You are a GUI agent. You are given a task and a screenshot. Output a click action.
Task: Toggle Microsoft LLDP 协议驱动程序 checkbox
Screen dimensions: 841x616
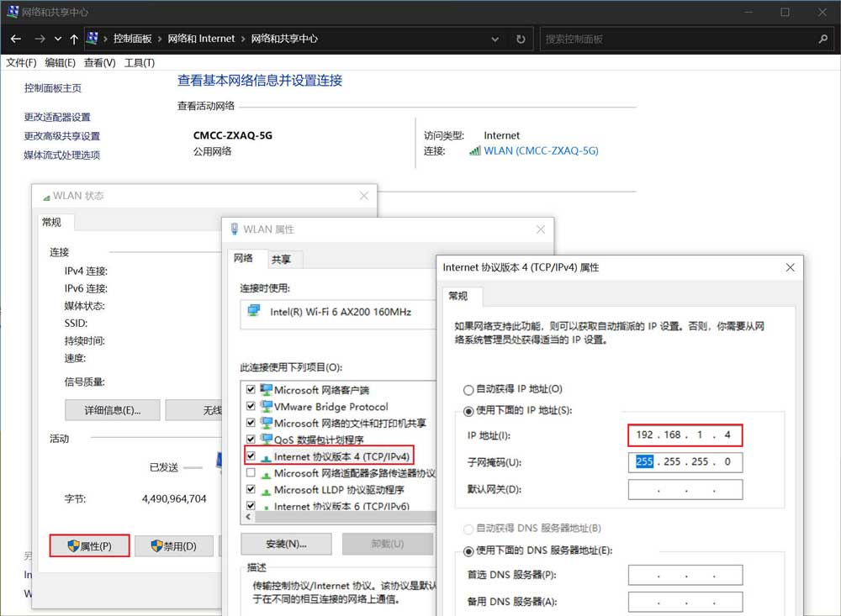pos(251,489)
